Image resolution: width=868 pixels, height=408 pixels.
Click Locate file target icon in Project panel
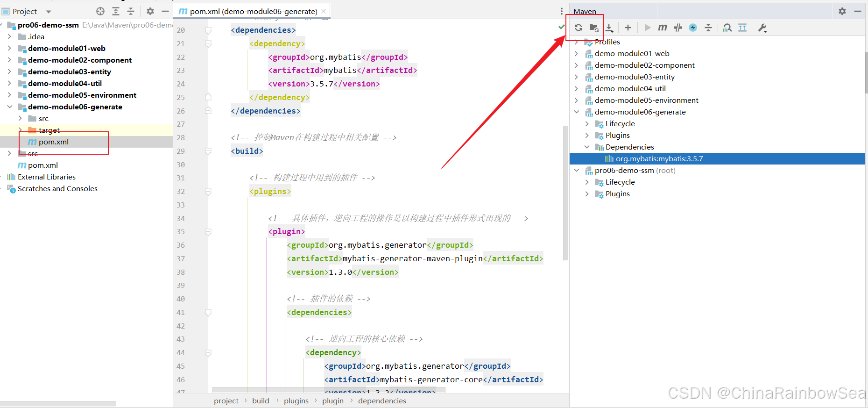click(x=100, y=11)
